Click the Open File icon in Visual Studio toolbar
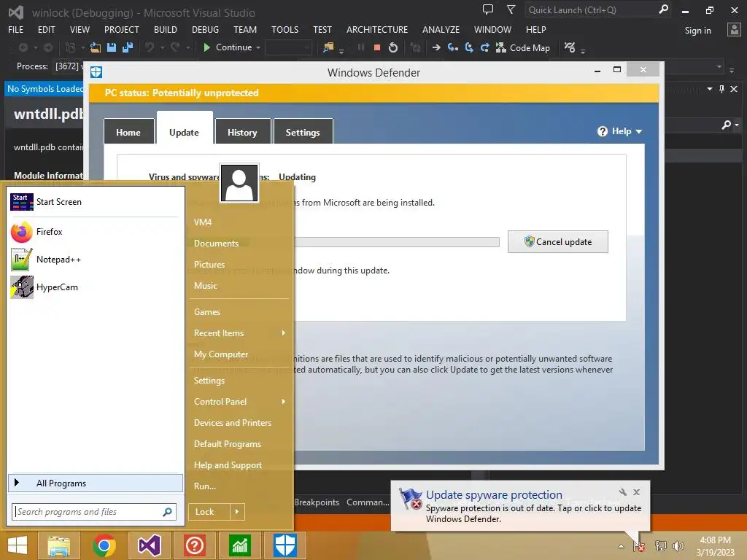Image resolution: width=747 pixels, height=560 pixels. pos(96,47)
